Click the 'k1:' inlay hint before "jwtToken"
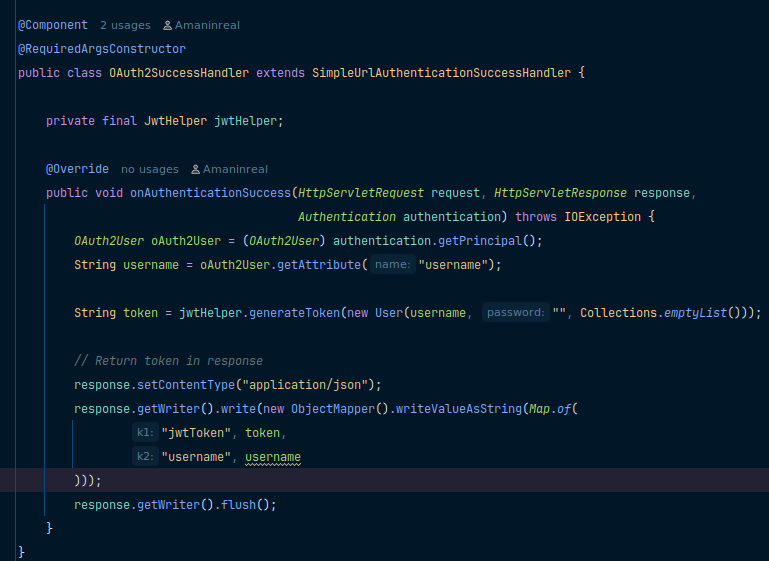The height and width of the screenshot is (561, 769). pos(145,433)
